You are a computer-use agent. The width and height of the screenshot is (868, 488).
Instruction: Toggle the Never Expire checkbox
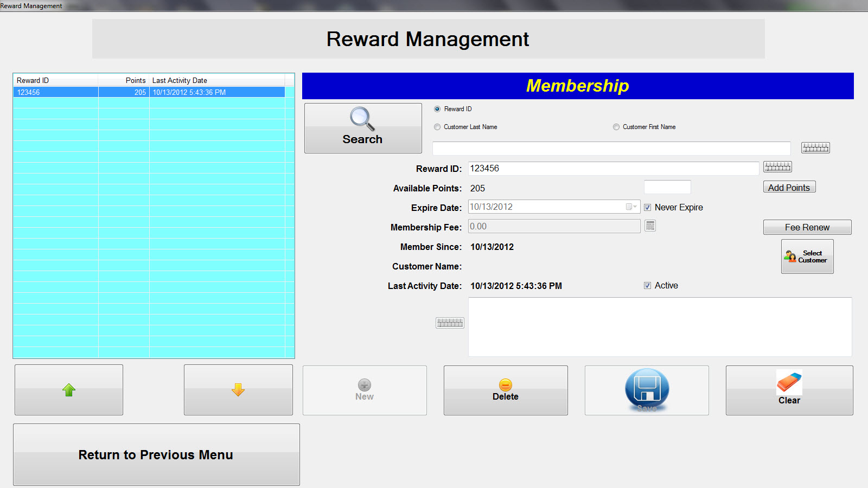tap(647, 207)
